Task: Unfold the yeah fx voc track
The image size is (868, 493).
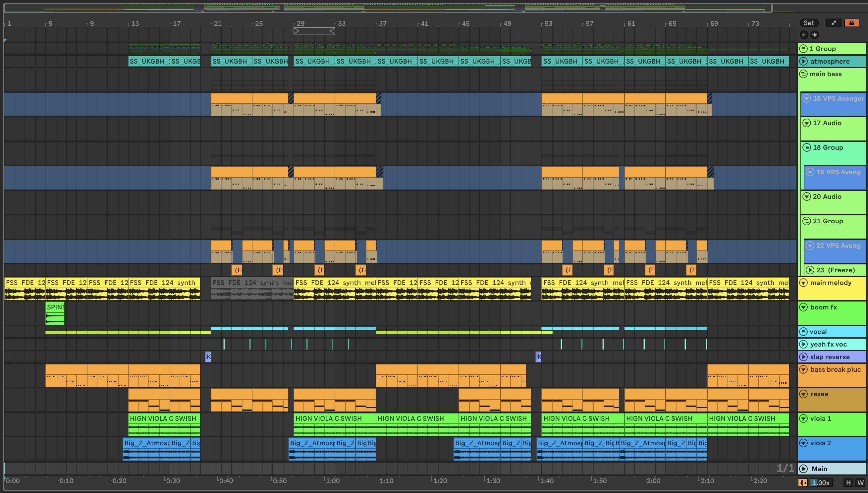Action: pyautogui.click(x=803, y=344)
